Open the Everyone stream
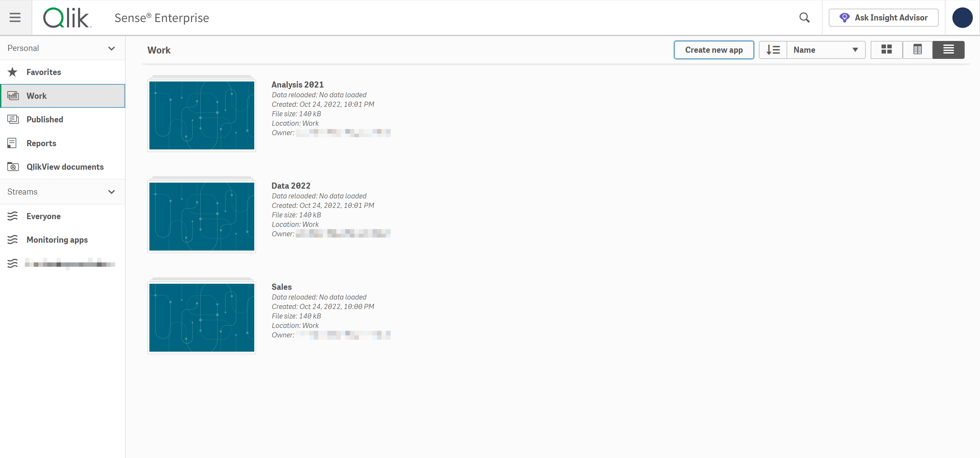980x458 pixels. (43, 216)
